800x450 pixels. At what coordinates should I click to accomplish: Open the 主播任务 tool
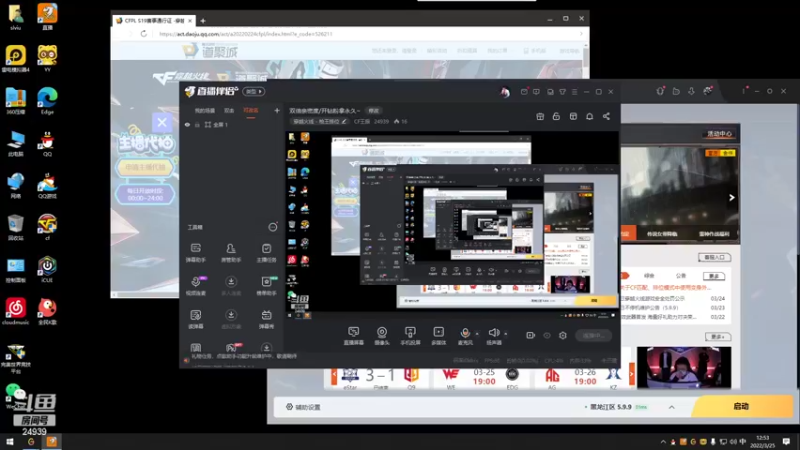266,253
